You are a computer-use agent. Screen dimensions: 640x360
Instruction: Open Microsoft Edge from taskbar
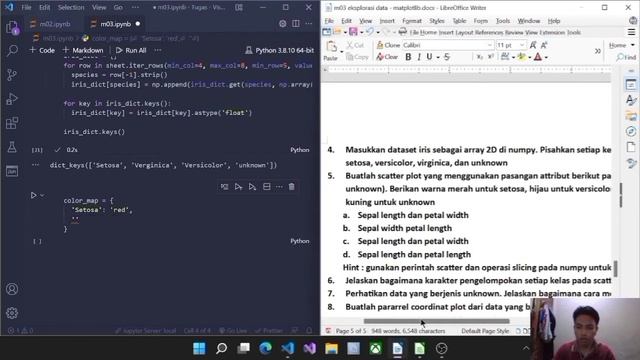(266, 349)
